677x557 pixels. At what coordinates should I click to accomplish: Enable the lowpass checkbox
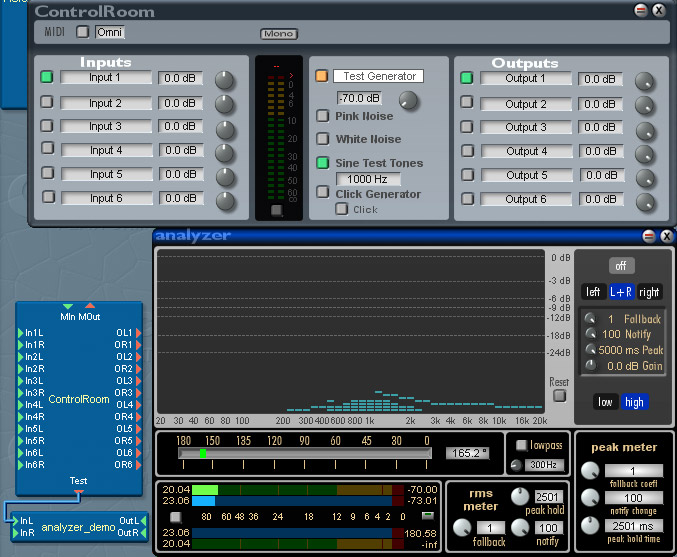point(520,444)
